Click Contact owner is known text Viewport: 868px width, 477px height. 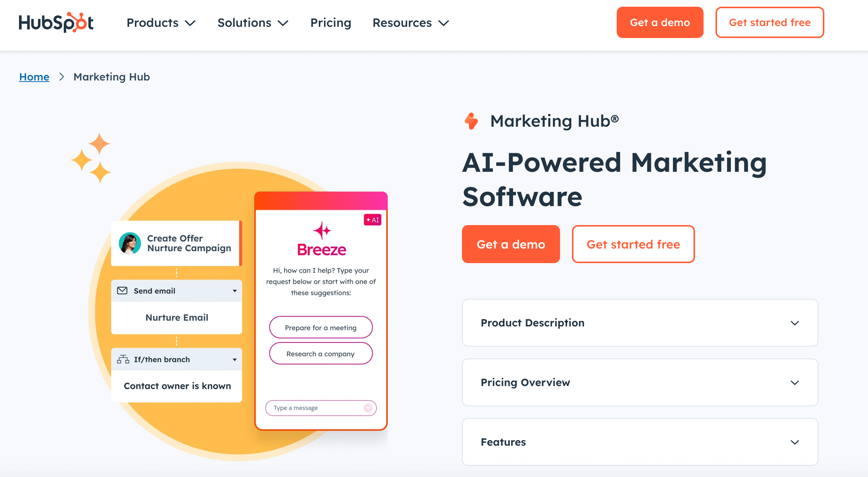[177, 386]
